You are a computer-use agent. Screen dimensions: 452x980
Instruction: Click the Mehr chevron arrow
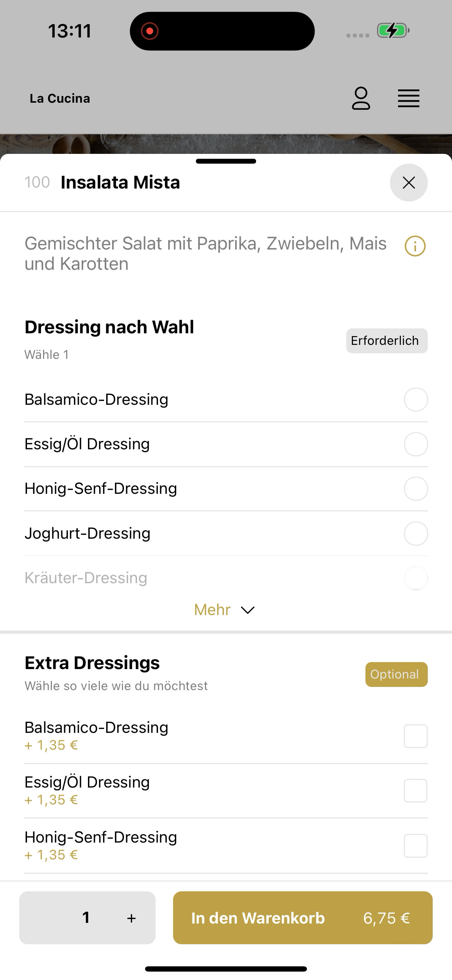[248, 610]
